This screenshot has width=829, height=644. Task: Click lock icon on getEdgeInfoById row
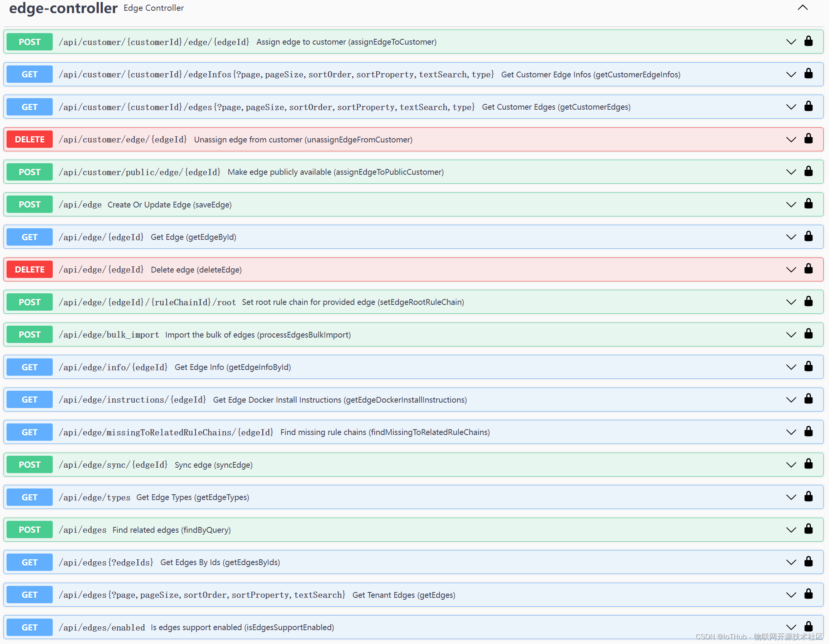click(x=808, y=367)
